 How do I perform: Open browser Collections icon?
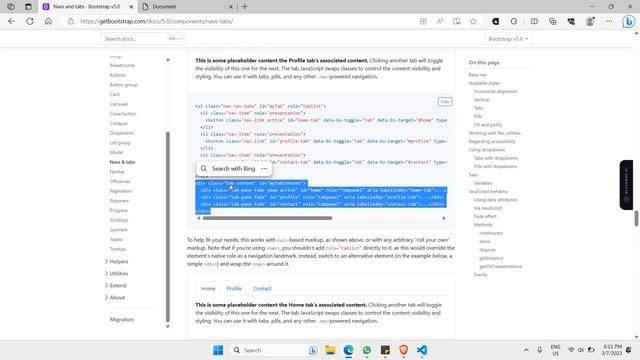click(553, 21)
